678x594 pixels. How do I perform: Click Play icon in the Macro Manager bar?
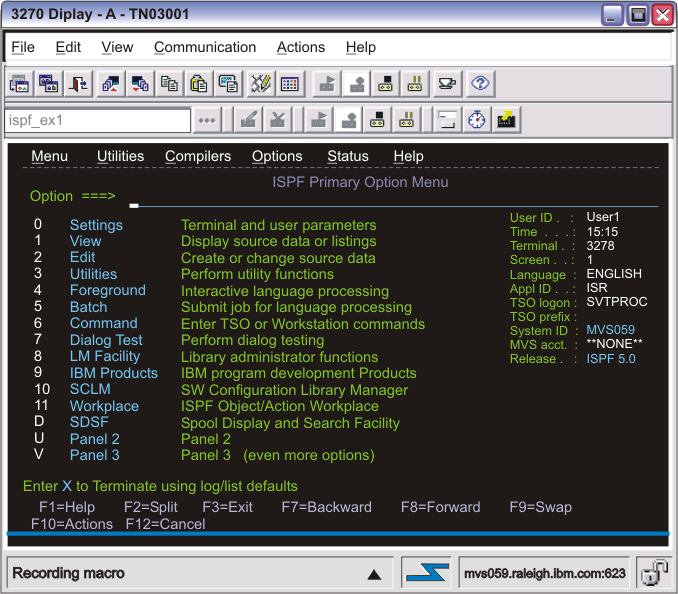click(x=319, y=120)
